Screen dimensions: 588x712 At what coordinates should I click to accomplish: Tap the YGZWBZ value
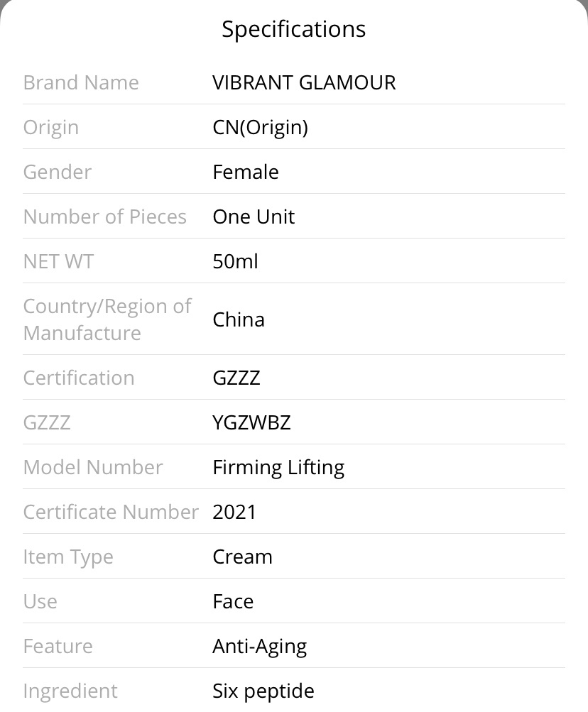tap(251, 423)
